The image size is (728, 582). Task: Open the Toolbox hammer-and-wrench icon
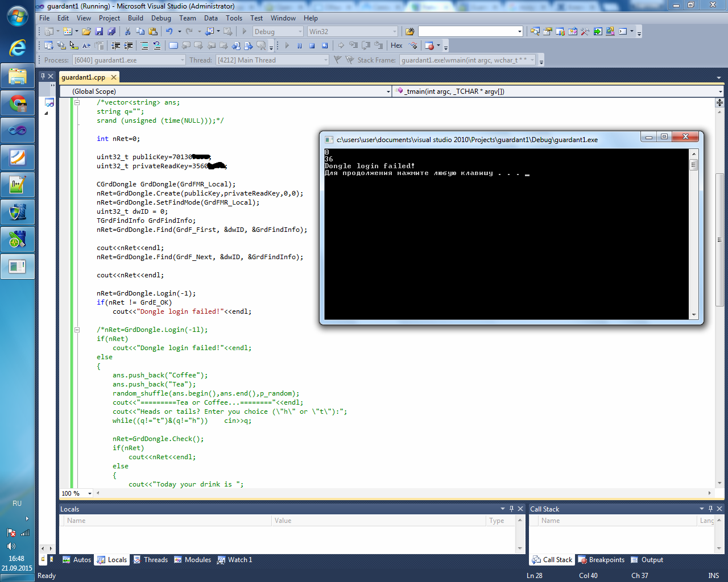(x=585, y=32)
